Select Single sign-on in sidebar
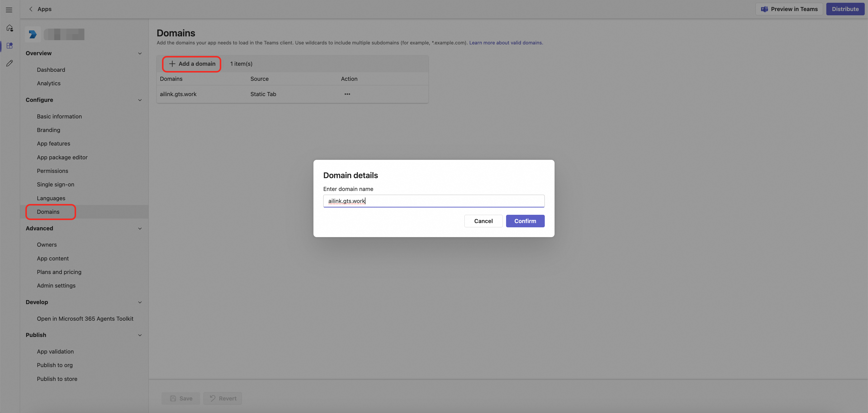The width and height of the screenshot is (868, 413). (x=56, y=184)
